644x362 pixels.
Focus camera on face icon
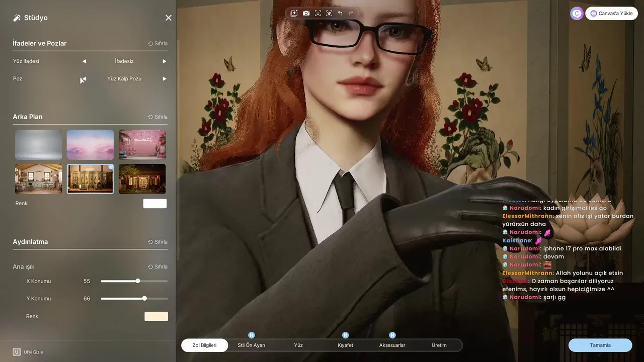(x=318, y=13)
